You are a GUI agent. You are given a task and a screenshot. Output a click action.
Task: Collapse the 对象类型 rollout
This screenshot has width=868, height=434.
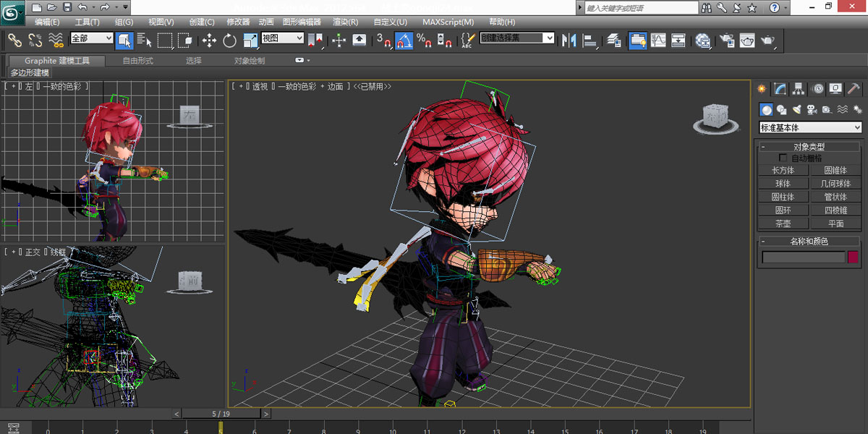pos(809,147)
